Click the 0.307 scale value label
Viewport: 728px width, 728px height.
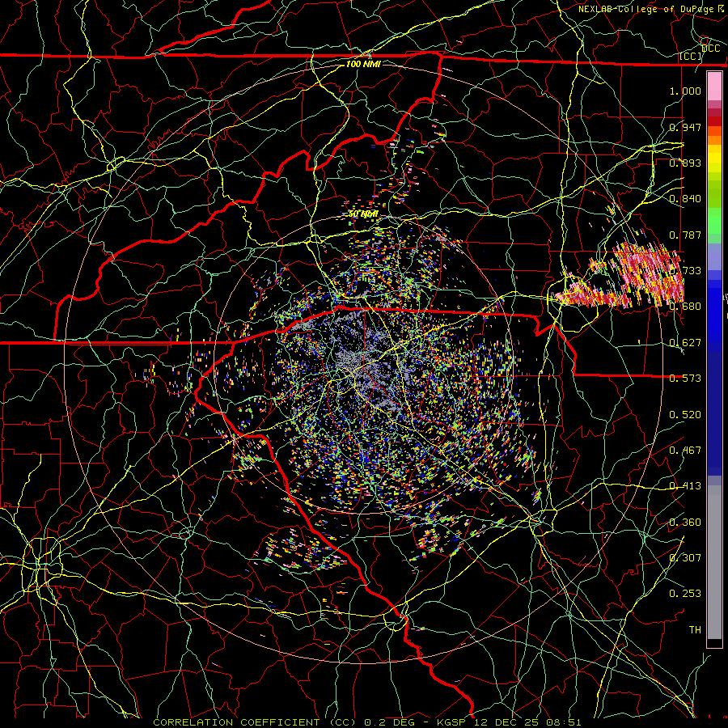tap(685, 558)
